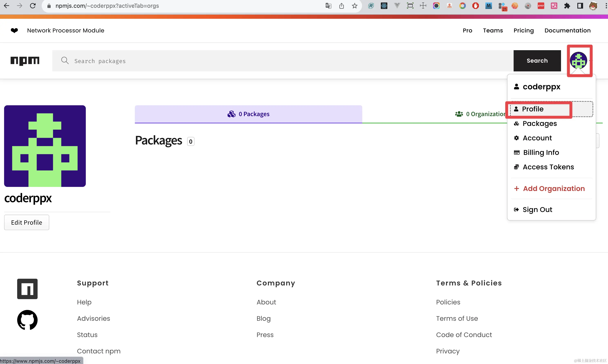The width and height of the screenshot is (608, 364).
Task: Open the Advisories footer link
Action: [93, 318]
